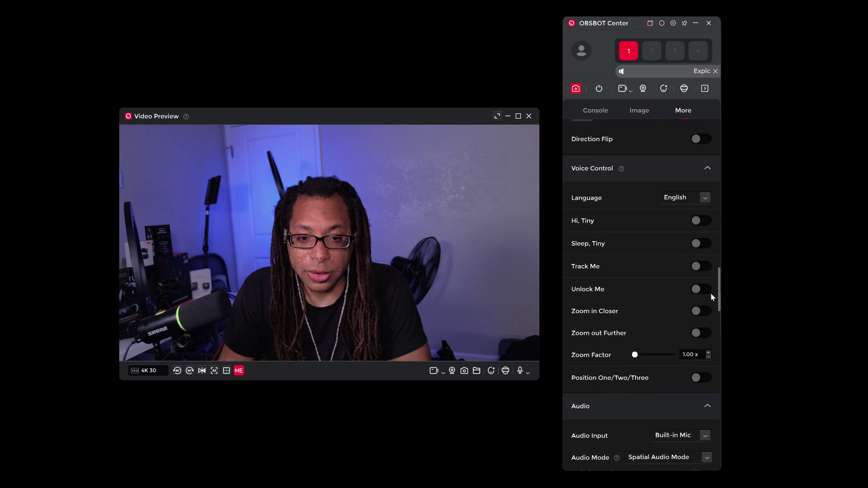Rotate video 90 degrees counterclockwise

coord(177,370)
